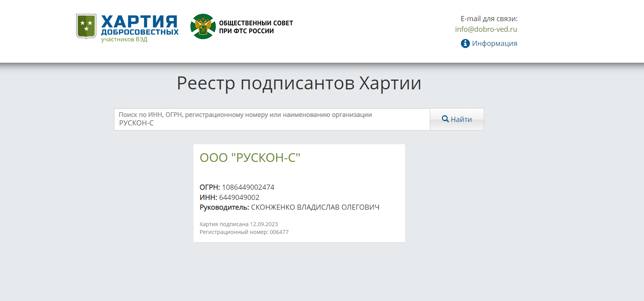The image size is (644, 301).
Task: Focus the search field containing РУСКОН-С
Action: 272,123
